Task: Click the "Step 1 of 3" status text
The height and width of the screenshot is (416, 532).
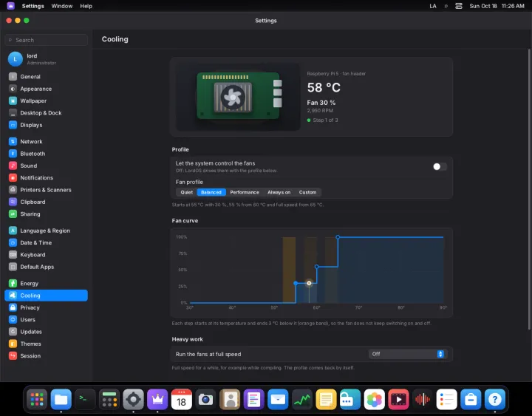Action: 325,120
